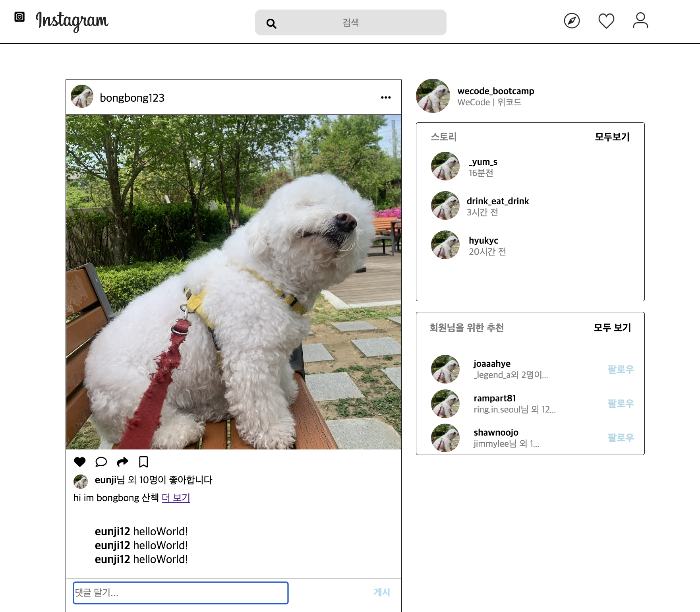This screenshot has width=700, height=612.
Task: Click wecode_bootcamp profile avatar
Action: pos(433,96)
